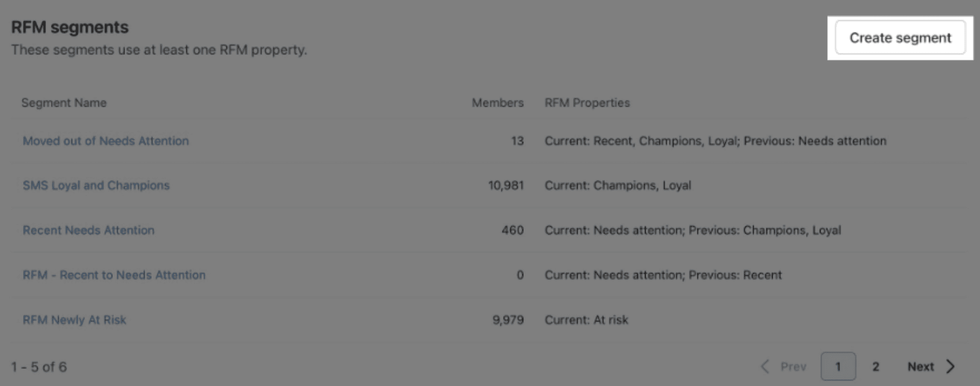The image size is (980, 386).
Task: Go to the Prev page
Action: click(x=793, y=366)
